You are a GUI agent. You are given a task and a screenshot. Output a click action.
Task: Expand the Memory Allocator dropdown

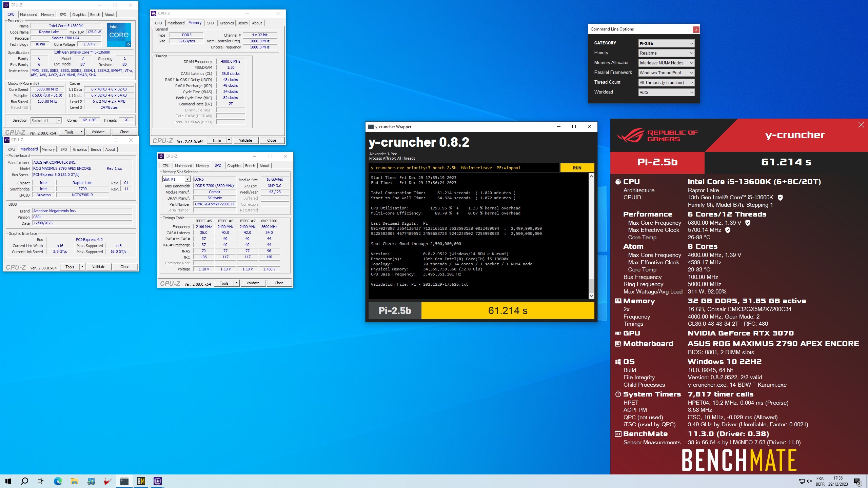coord(666,63)
